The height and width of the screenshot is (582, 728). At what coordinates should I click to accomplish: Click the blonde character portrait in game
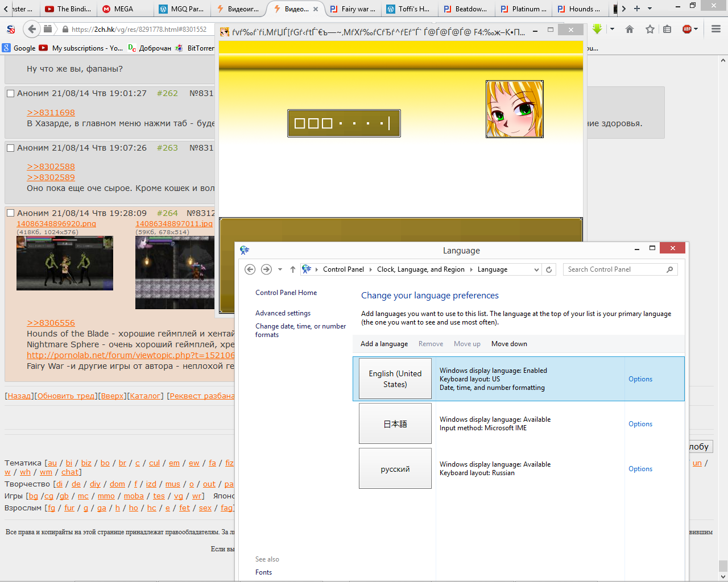[515, 109]
